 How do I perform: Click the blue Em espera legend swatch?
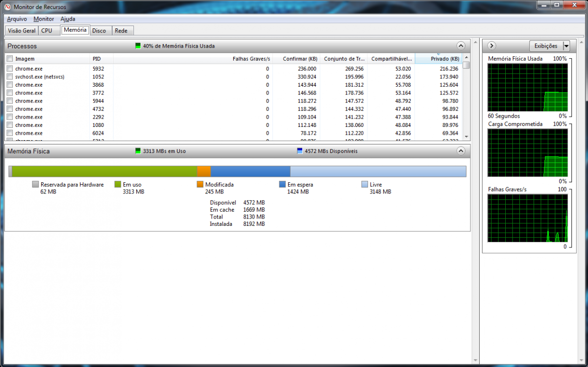282,184
